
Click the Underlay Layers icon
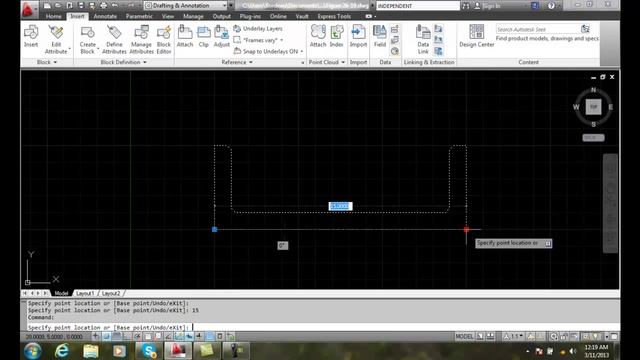pyautogui.click(x=237, y=29)
